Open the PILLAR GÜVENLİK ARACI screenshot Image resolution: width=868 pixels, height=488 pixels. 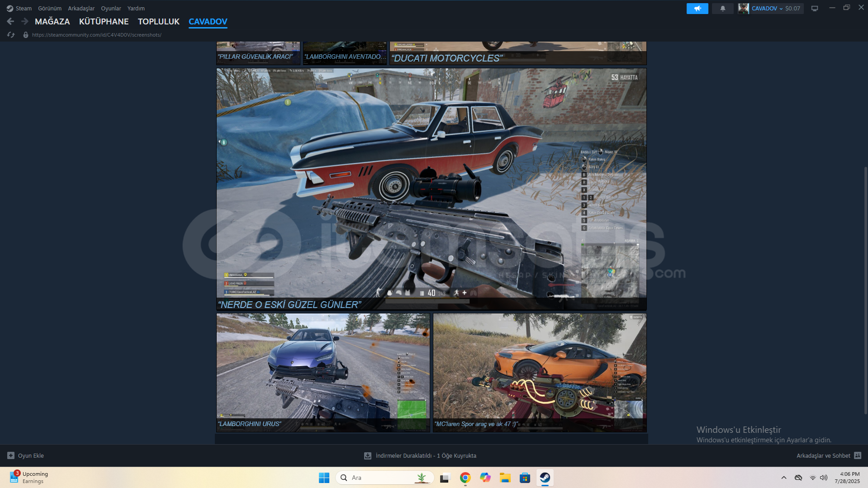[258, 53]
